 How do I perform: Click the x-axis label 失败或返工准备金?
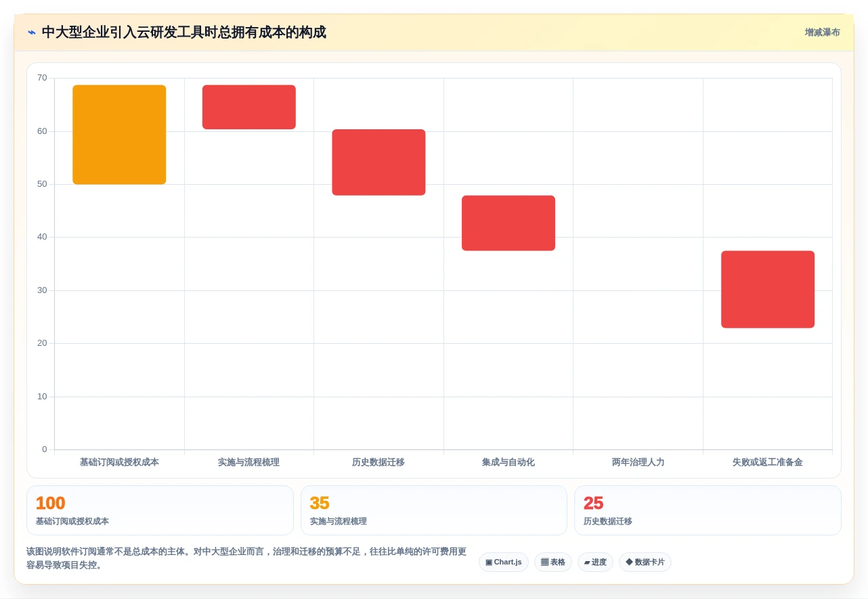click(x=768, y=462)
